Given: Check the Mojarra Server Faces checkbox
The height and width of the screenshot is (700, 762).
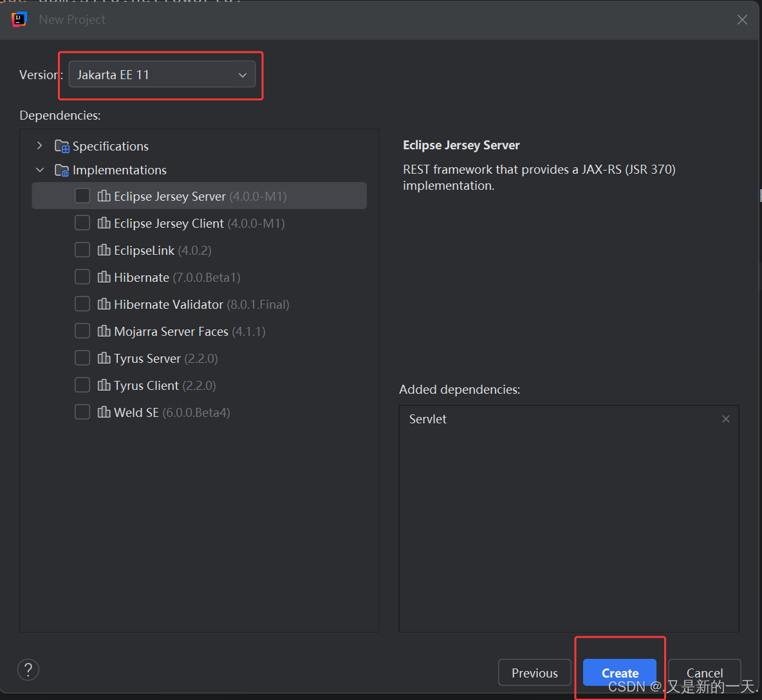Looking at the screenshot, I should coord(82,331).
